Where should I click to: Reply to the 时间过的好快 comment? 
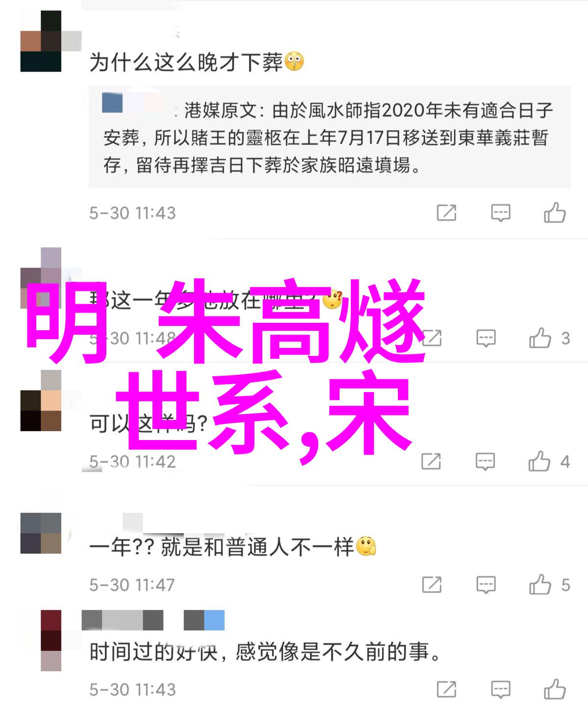point(501,689)
